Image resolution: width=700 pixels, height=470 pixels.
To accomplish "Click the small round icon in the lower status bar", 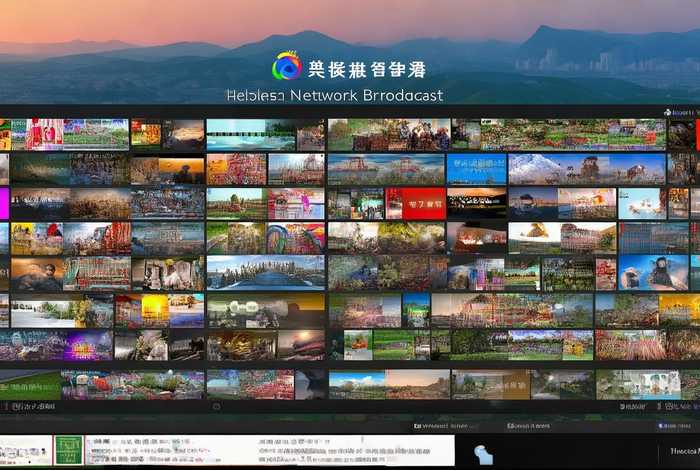I will (x=217, y=407).
